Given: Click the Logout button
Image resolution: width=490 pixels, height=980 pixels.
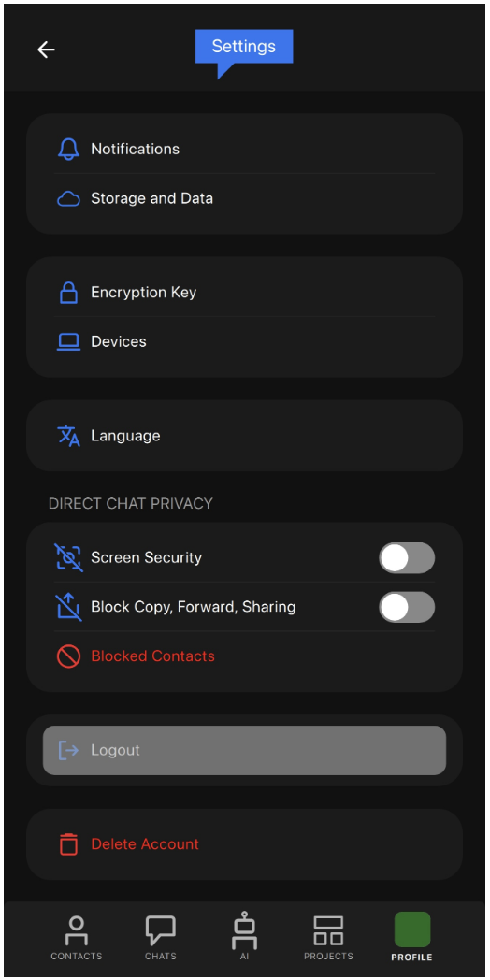Looking at the screenshot, I should (x=244, y=750).
